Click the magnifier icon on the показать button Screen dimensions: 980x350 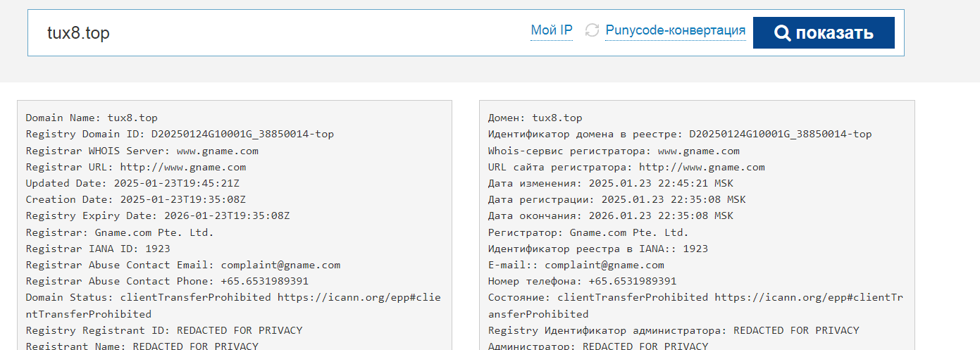coord(782,33)
